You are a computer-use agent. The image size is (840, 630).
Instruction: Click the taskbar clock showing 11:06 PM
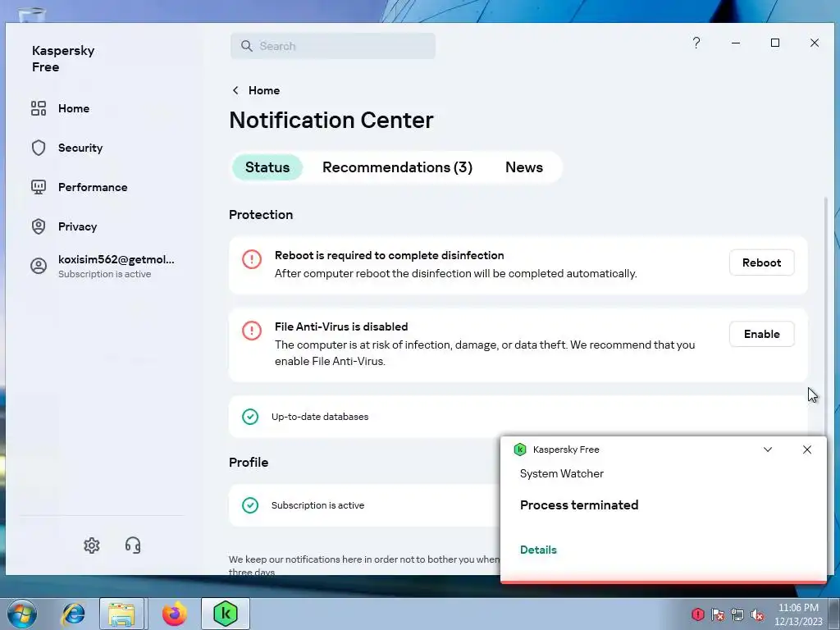pos(798,614)
